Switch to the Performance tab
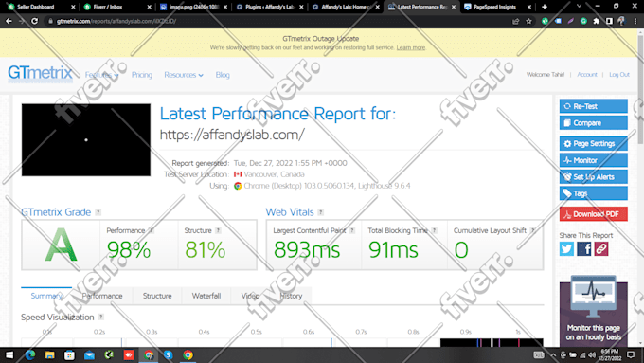The image size is (644, 363). (x=102, y=296)
